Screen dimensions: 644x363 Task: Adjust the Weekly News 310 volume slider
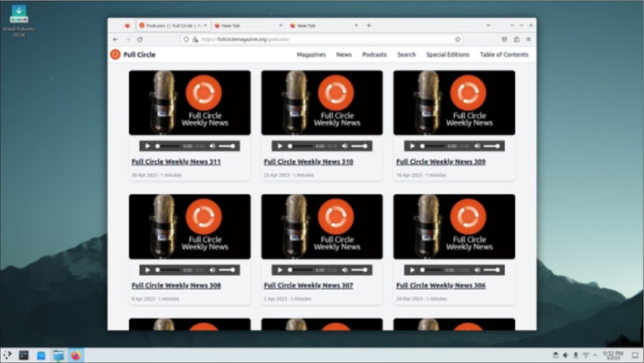click(x=359, y=146)
